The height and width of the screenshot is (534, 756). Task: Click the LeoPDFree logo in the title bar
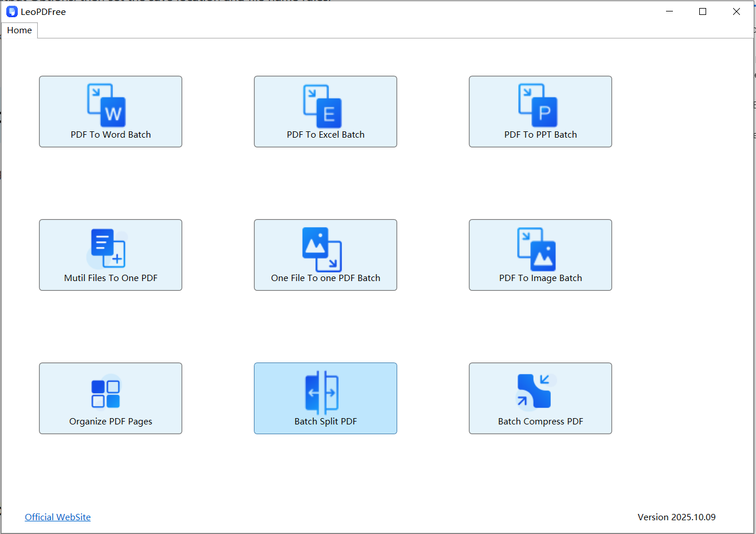[x=11, y=11]
